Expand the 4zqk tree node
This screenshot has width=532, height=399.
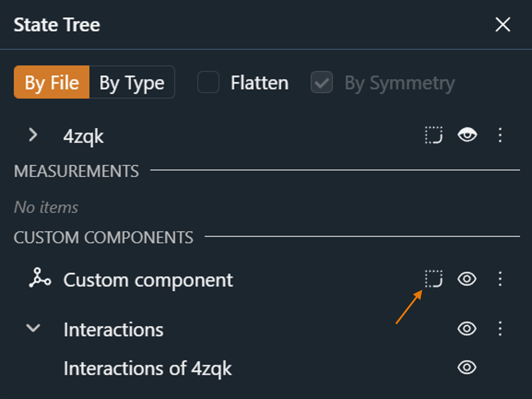click(x=33, y=135)
